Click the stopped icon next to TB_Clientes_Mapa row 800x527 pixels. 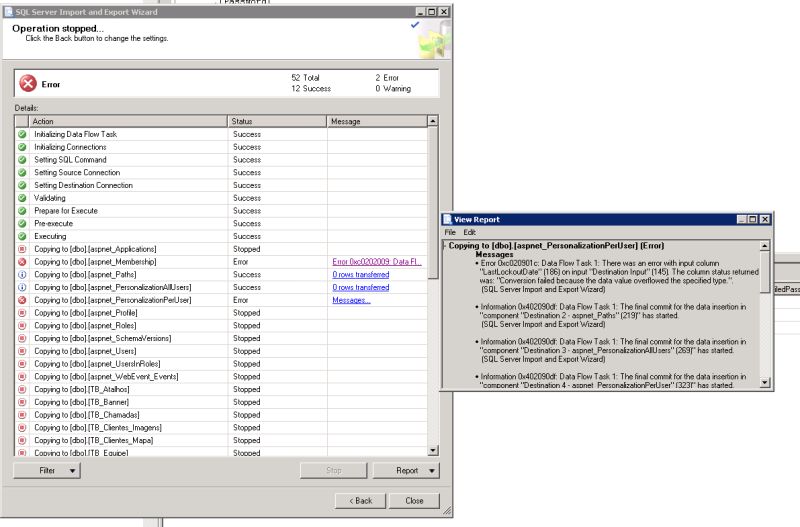click(22, 440)
